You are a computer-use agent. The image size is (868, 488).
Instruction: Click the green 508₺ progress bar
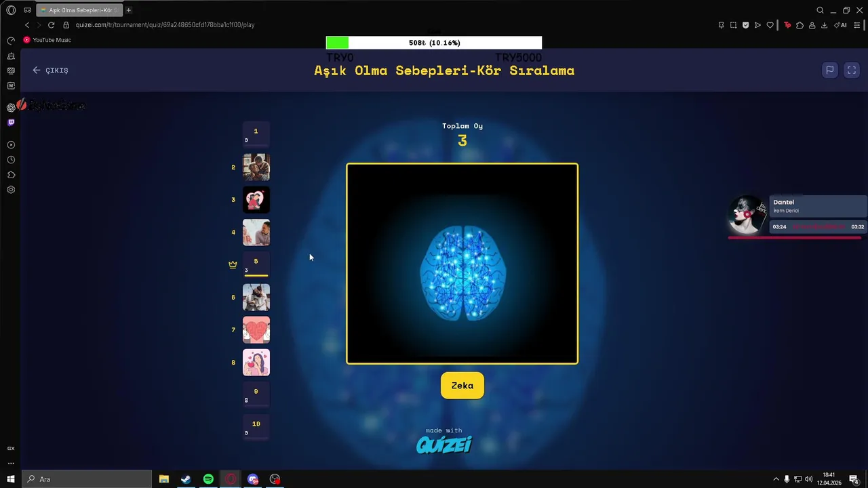[434, 43]
